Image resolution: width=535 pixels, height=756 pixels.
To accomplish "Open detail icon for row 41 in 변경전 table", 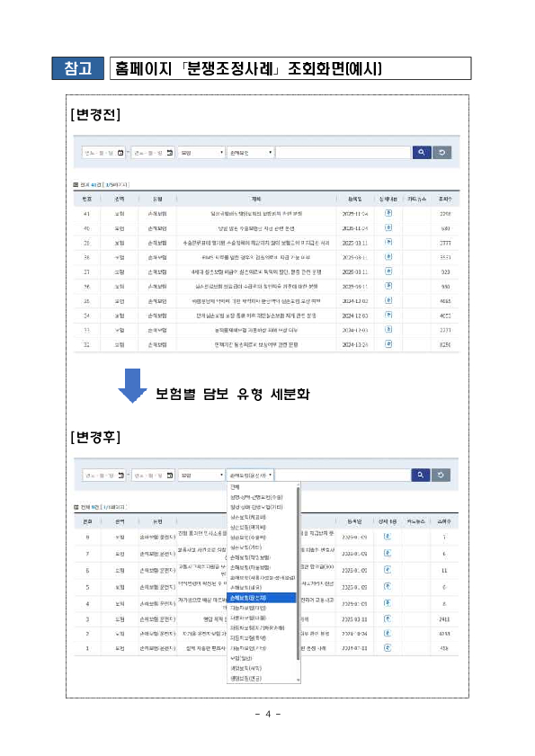I will tap(388, 213).
